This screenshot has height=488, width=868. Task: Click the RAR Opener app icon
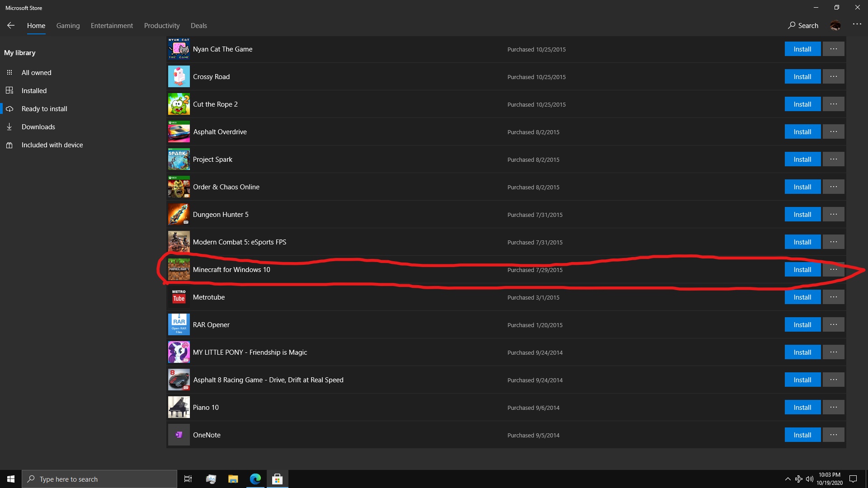179,325
